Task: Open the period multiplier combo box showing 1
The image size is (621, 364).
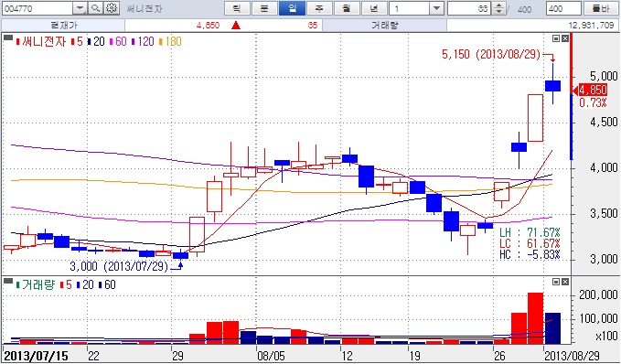Action: click(x=416, y=8)
